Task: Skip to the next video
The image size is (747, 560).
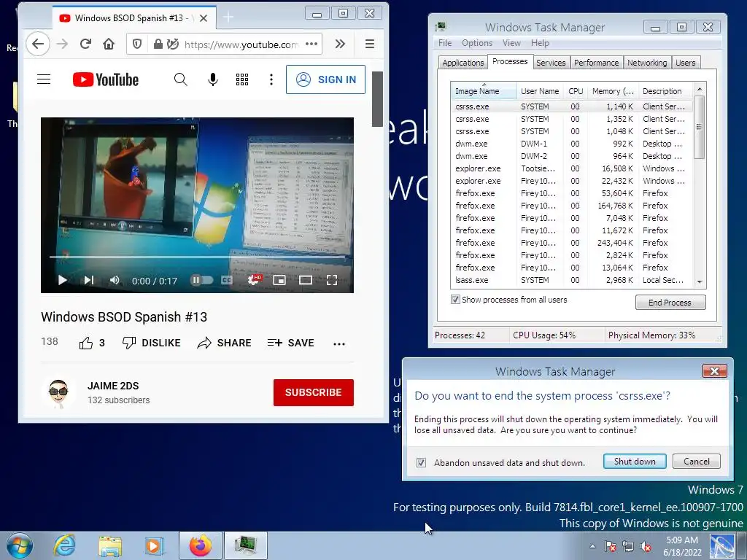Action: (88, 280)
